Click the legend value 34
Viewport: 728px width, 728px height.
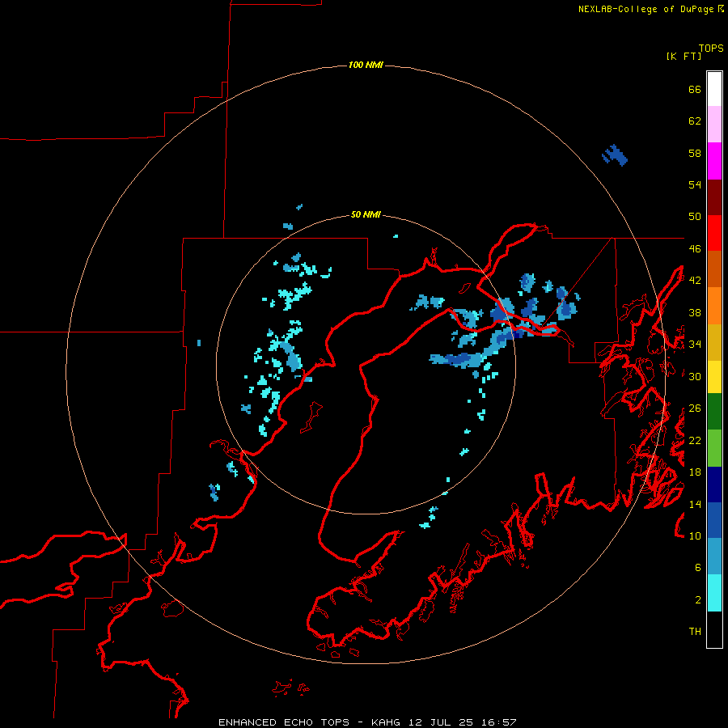coord(695,345)
